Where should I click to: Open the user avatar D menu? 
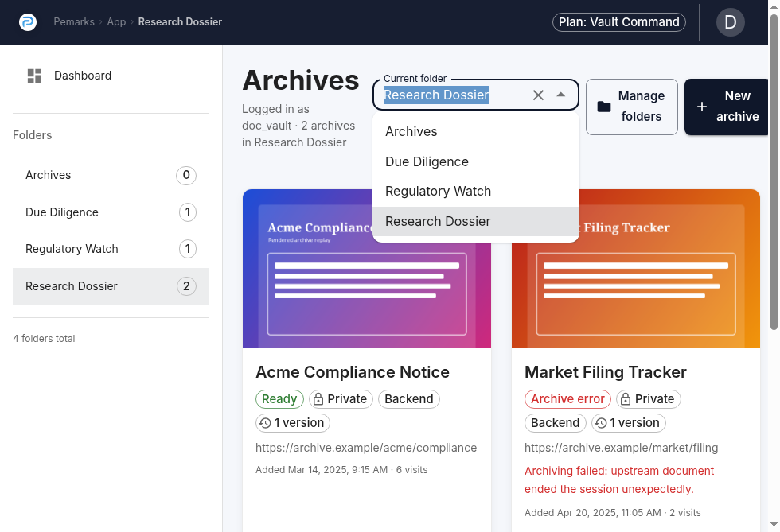coord(731,22)
